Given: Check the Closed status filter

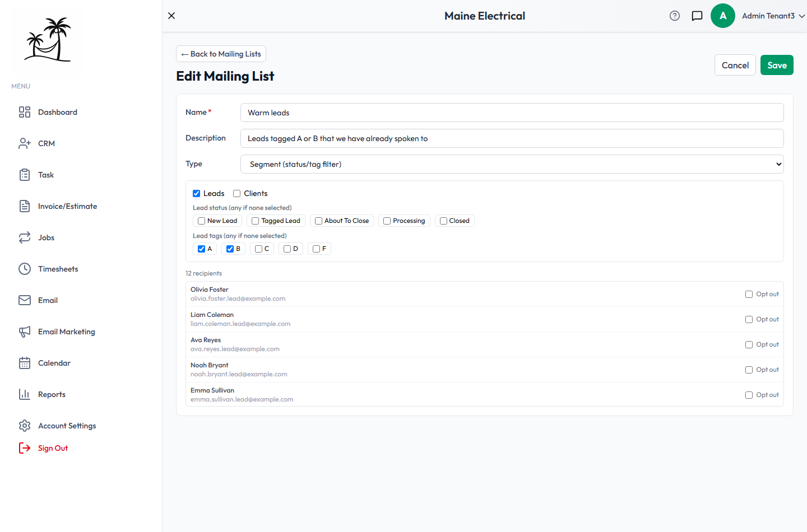Looking at the screenshot, I should pos(443,221).
